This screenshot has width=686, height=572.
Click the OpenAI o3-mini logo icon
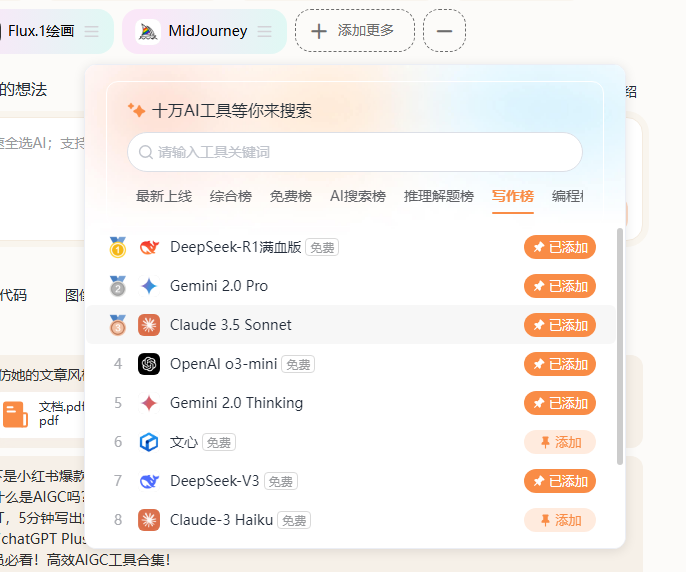[x=149, y=364]
